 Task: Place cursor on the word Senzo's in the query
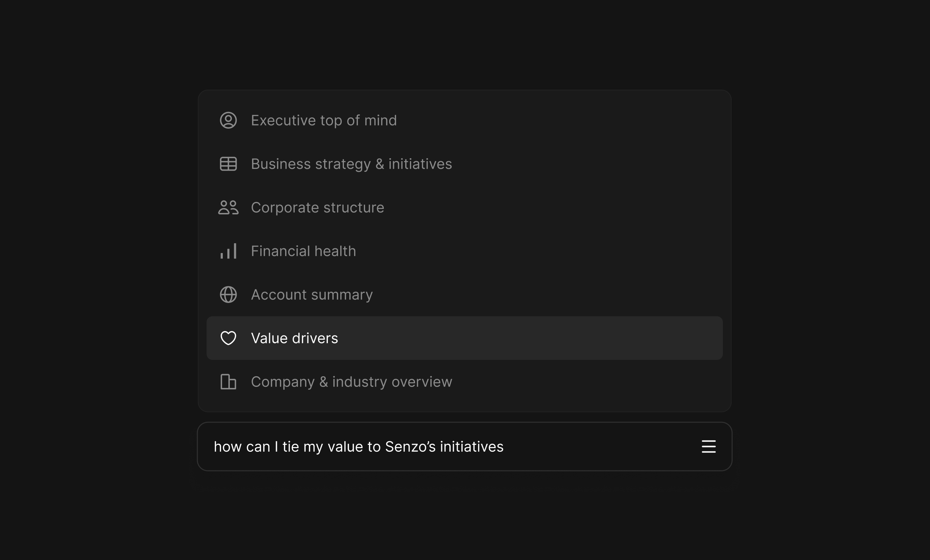[410, 447]
